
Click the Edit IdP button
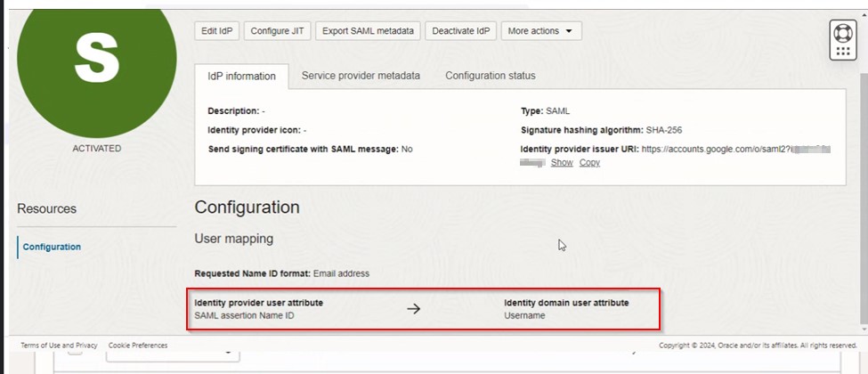[216, 31]
